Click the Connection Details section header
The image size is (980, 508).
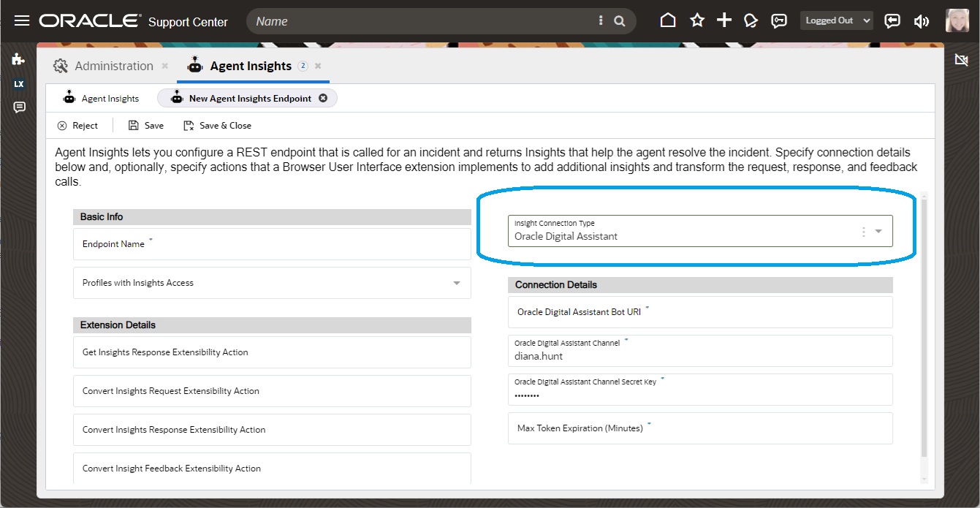tap(700, 285)
